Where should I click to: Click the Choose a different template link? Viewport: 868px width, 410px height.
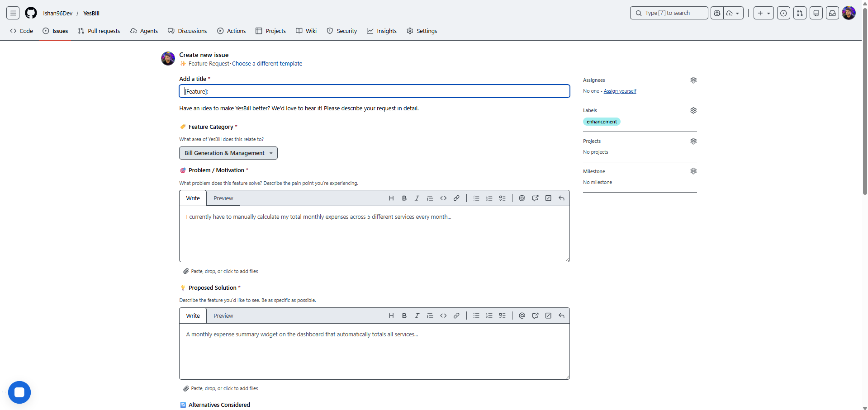(267, 64)
